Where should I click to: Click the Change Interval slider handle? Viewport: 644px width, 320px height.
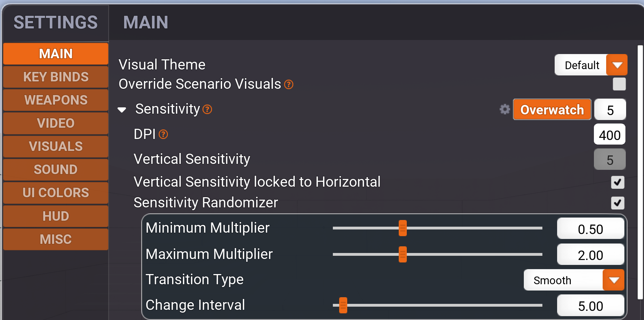[343, 305]
